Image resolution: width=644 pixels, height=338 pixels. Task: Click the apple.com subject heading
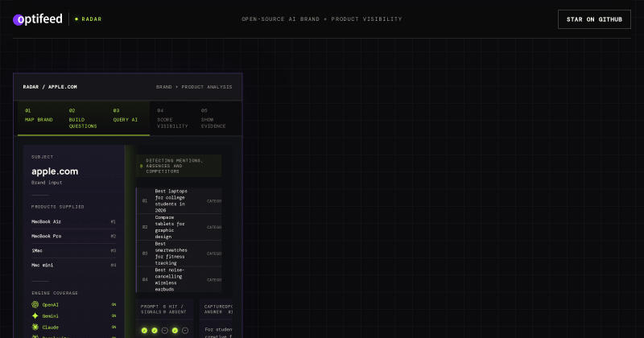[x=55, y=171]
